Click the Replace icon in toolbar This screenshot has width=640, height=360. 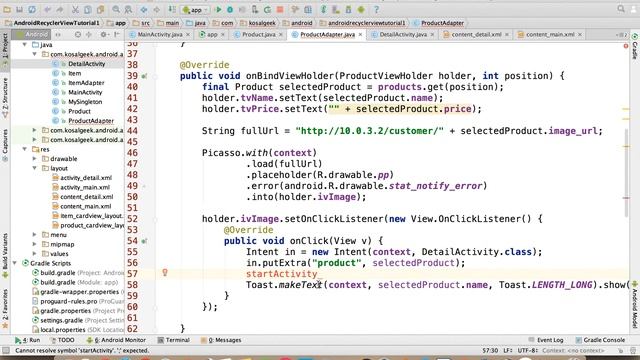tap(128, 9)
